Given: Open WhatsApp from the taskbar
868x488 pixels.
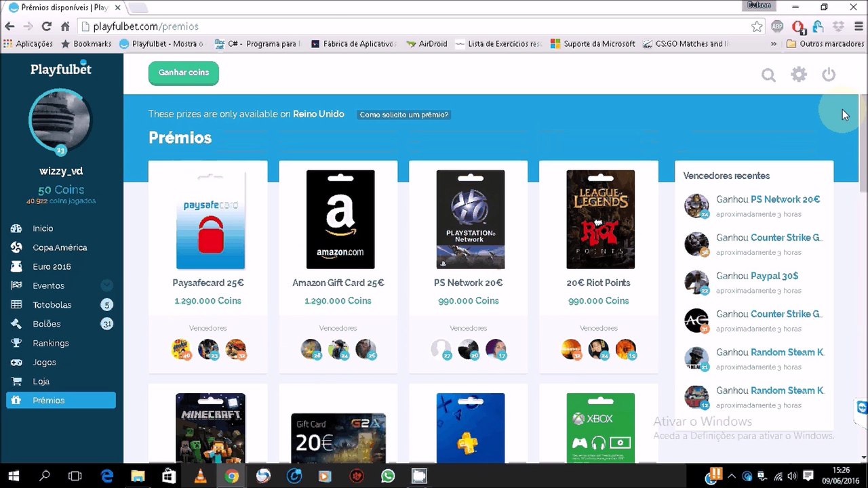Looking at the screenshot, I should [388, 476].
